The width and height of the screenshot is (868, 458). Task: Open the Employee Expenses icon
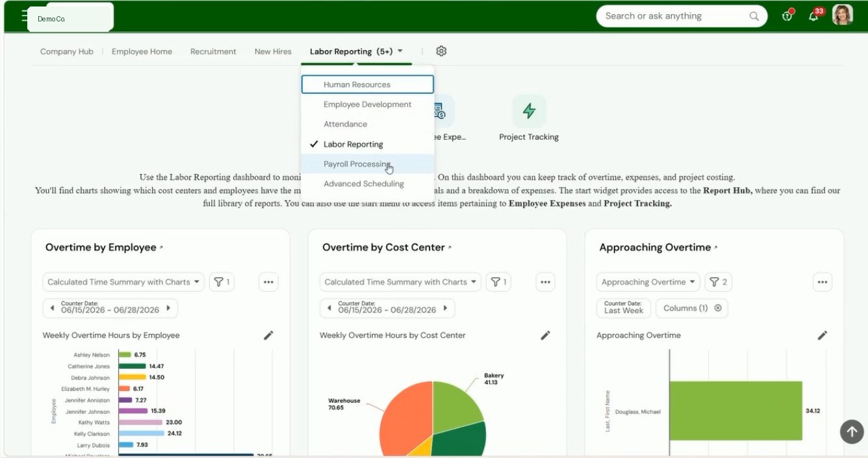click(440, 111)
